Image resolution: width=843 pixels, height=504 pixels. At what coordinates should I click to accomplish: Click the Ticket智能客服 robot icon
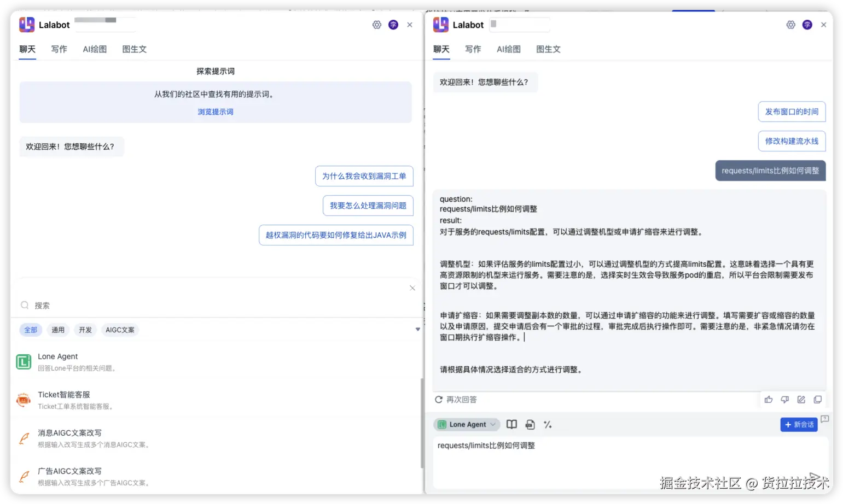tap(24, 400)
